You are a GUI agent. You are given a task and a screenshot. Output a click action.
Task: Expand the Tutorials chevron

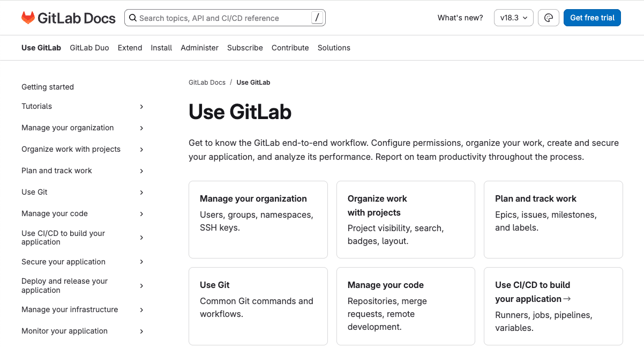coord(141,107)
